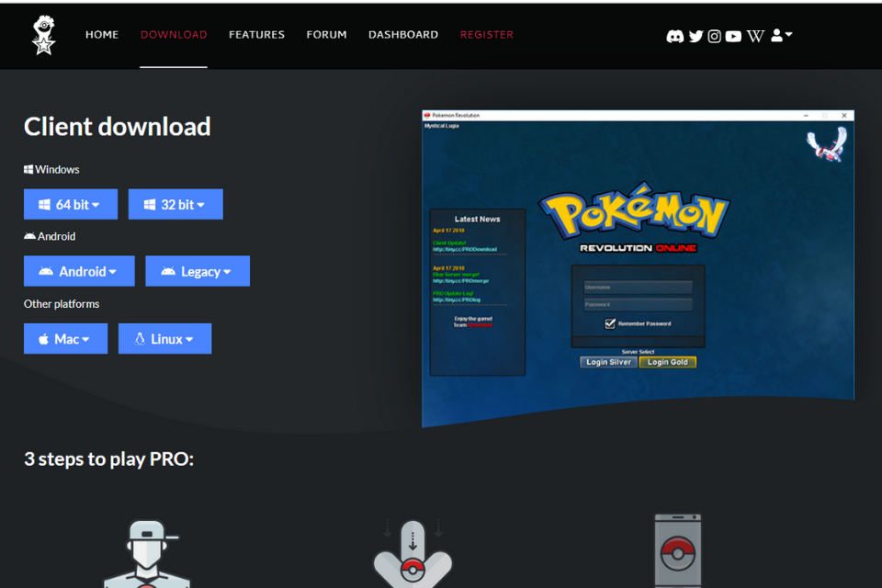Click the PRODownload link in Latest News

coord(465,249)
